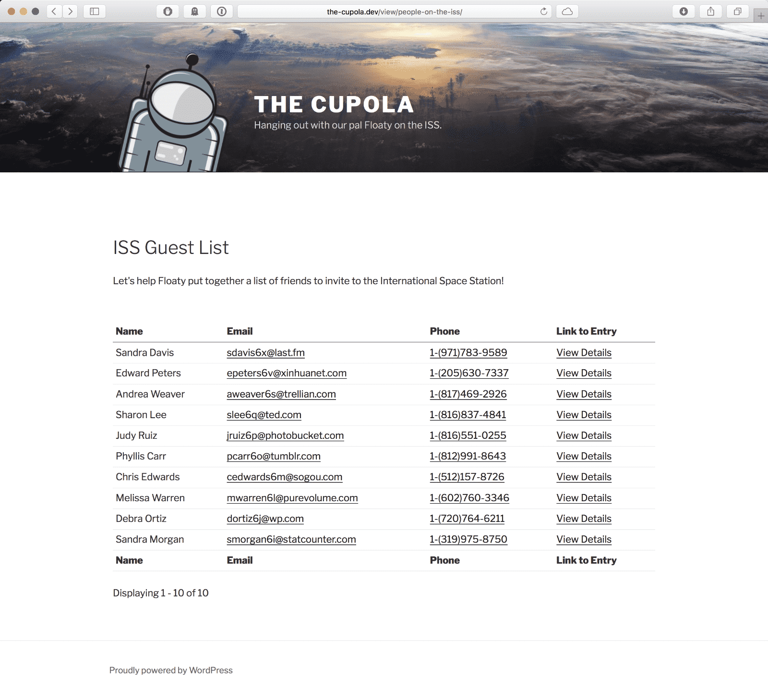View Details for Sandra Davis
The width and height of the screenshot is (768, 700).
(584, 352)
